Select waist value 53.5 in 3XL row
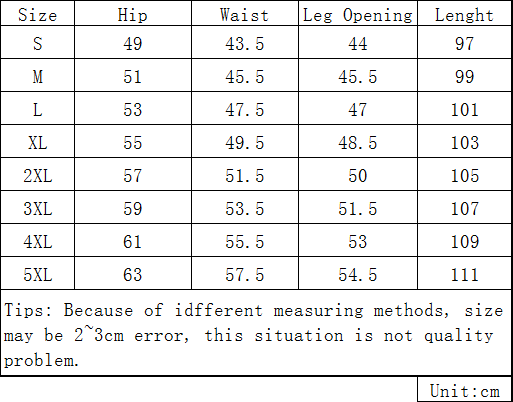The width and height of the screenshot is (513, 402). point(244,208)
